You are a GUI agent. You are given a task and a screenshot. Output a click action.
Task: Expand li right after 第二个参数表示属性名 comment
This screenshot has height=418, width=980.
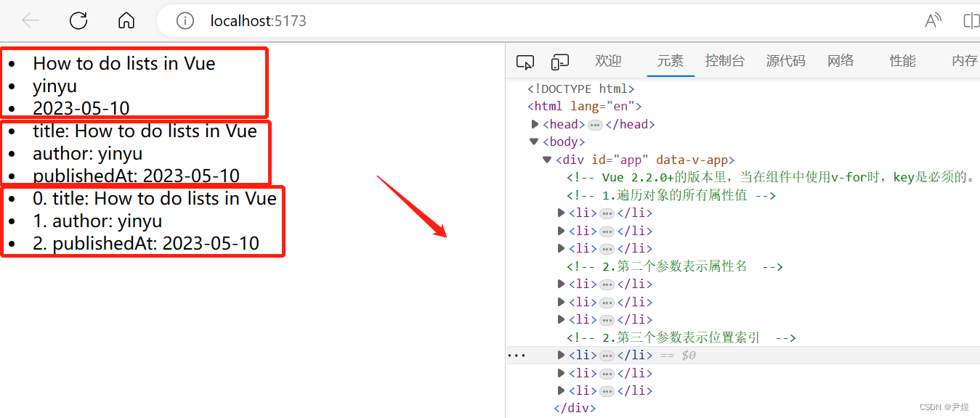(x=561, y=284)
